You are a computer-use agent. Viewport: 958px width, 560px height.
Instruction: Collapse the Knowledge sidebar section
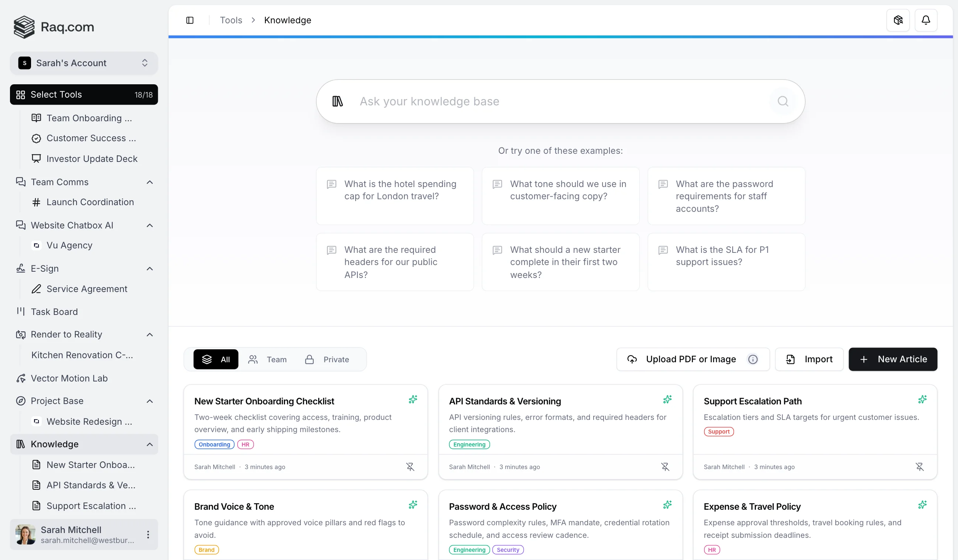[x=150, y=444]
